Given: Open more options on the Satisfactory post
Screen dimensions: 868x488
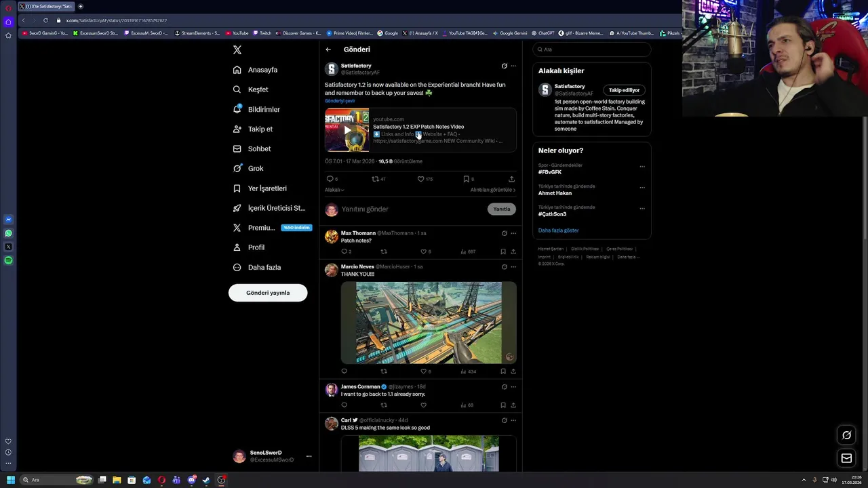Looking at the screenshot, I should [x=513, y=66].
